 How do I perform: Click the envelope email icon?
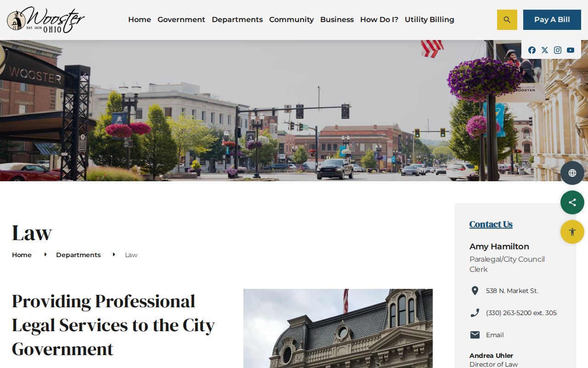click(475, 335)
